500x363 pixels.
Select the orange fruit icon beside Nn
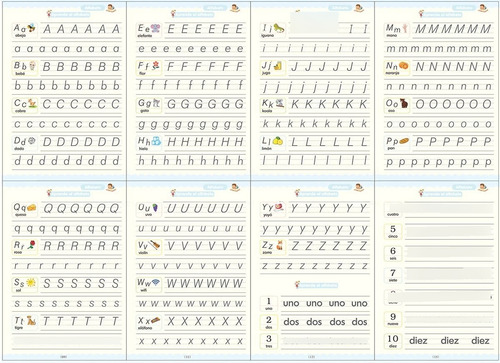point(404,65)
